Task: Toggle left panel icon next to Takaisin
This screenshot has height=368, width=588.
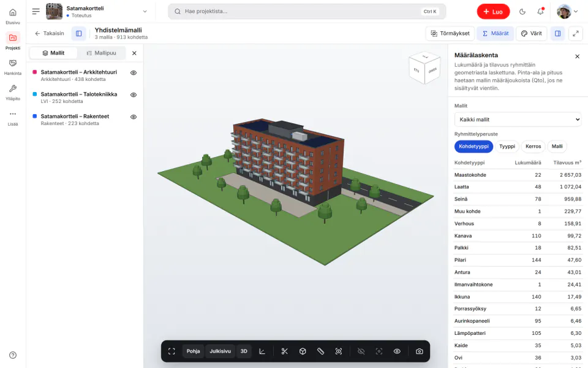Action: (x=79, y=33)
